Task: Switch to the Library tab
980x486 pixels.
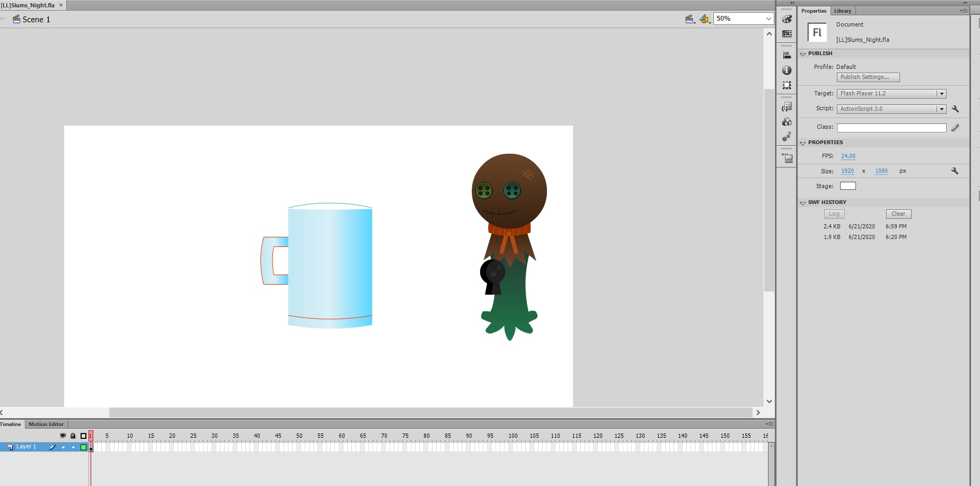Action: pyautogui.click(x=842, y=11)
